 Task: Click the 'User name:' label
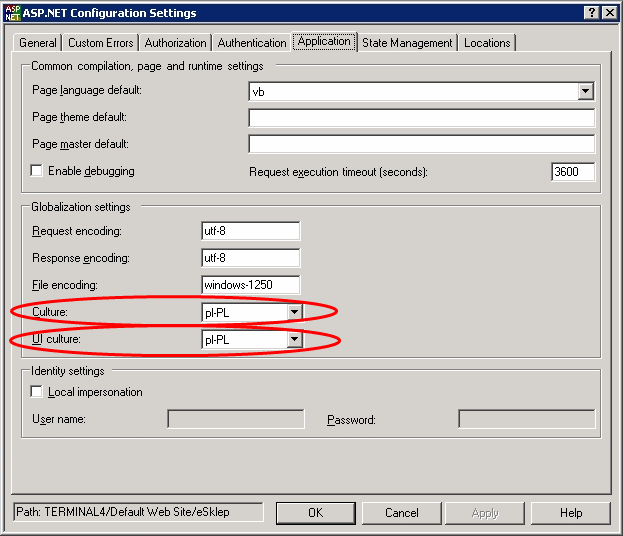[59, 419]
